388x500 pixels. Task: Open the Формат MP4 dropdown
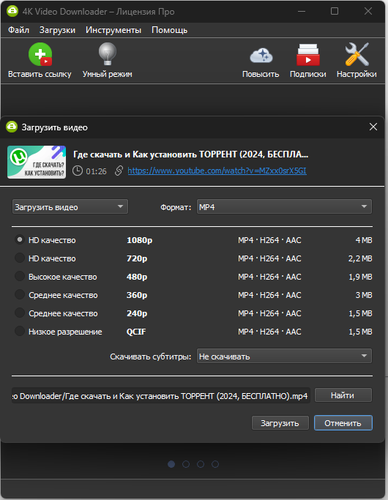point(284,207)
